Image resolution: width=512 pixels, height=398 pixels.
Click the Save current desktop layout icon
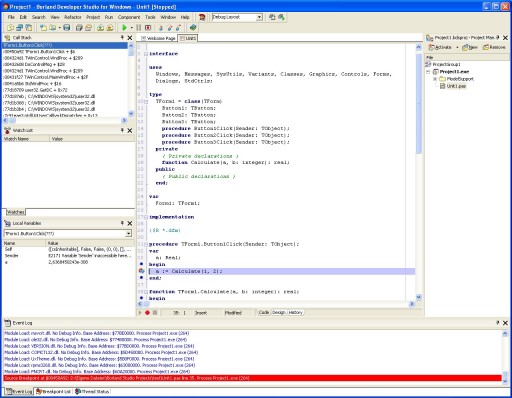[272, 17]
